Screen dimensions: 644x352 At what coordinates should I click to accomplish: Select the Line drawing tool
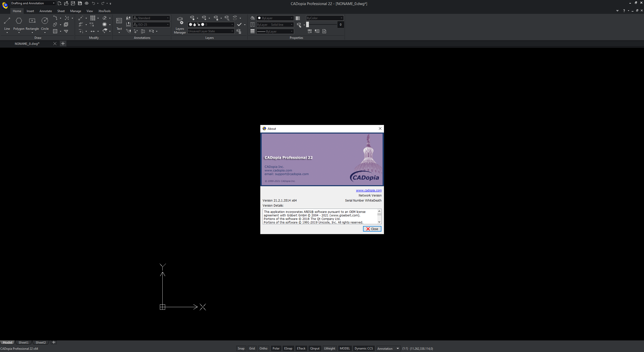(x=7, y=23)
